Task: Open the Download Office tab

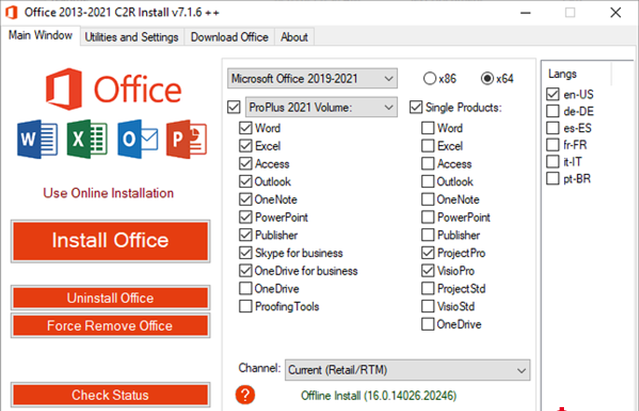Action: (x=229, y=37)
